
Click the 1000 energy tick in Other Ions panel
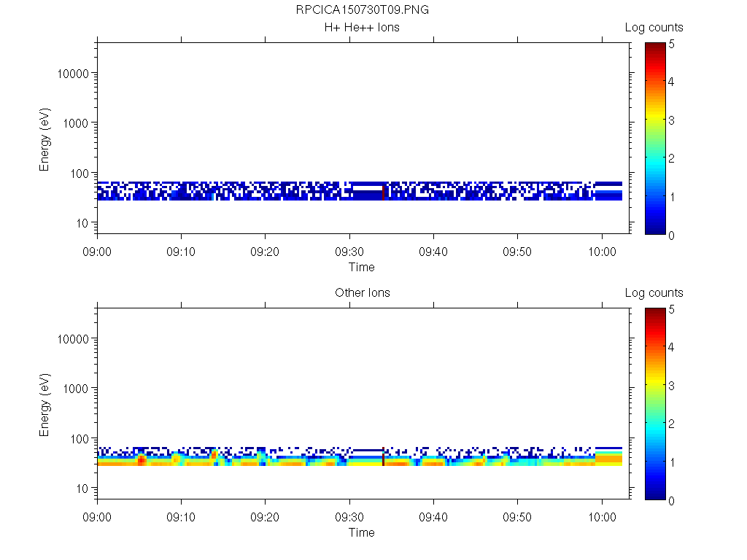point(76,389)
